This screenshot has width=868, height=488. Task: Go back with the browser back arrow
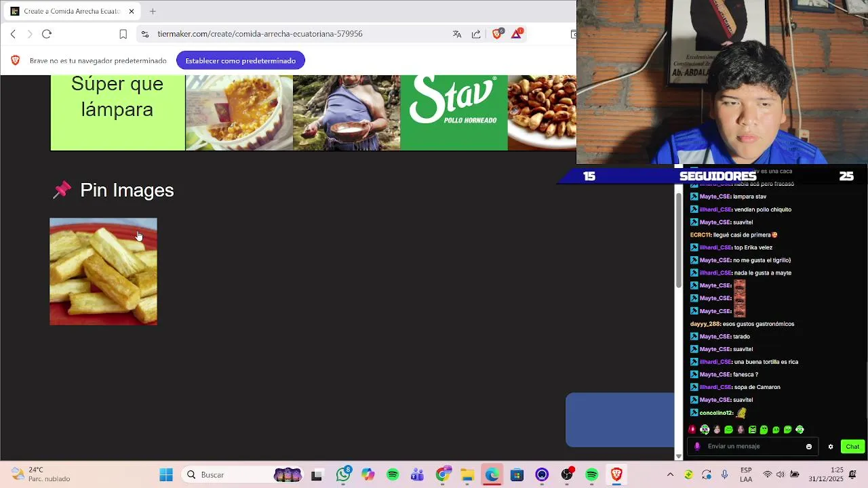pos(13,34)
